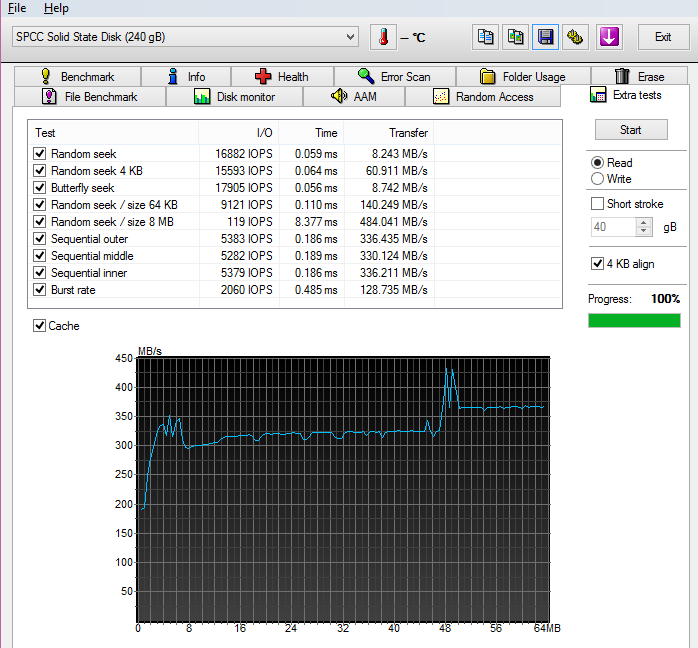Decrease short stroke size with down arrow
This screenshot has width=698, height=648.
click(x=643, y=231)
